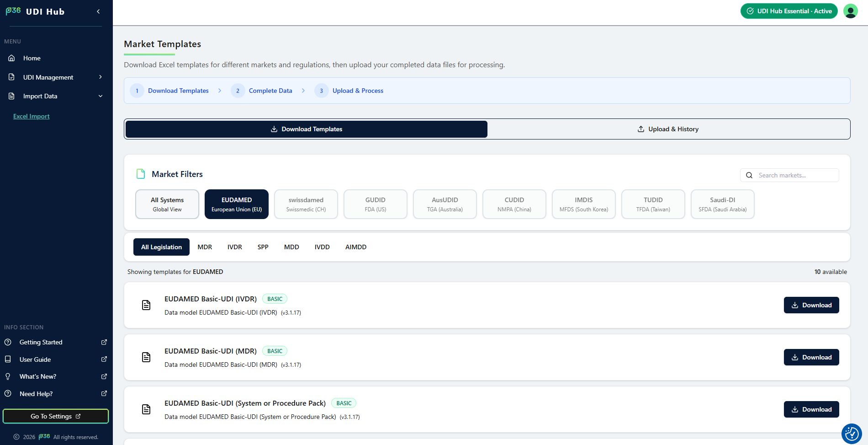Open the user profile avatar

(x=851, y=11)
